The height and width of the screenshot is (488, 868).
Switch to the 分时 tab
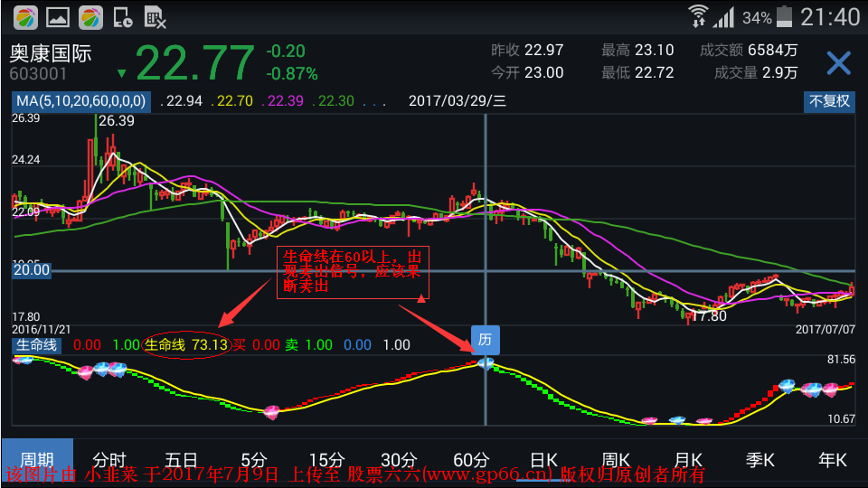(109, 459)
